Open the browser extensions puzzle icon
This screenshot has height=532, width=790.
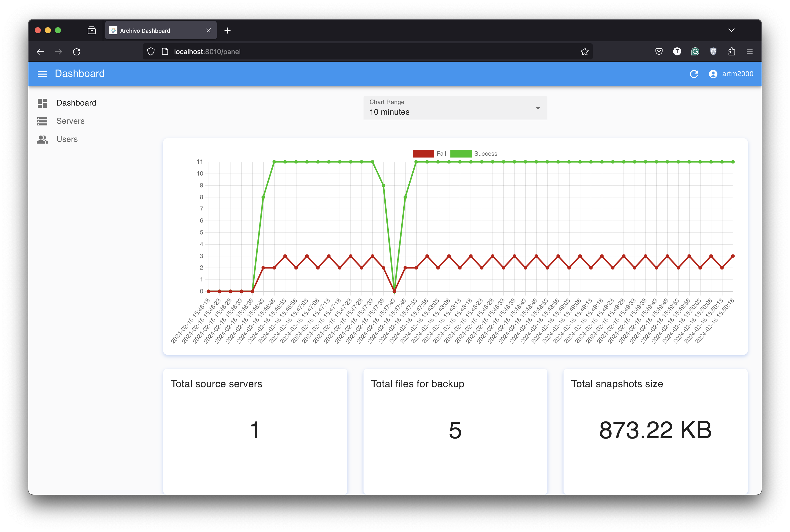click(732, 52)
